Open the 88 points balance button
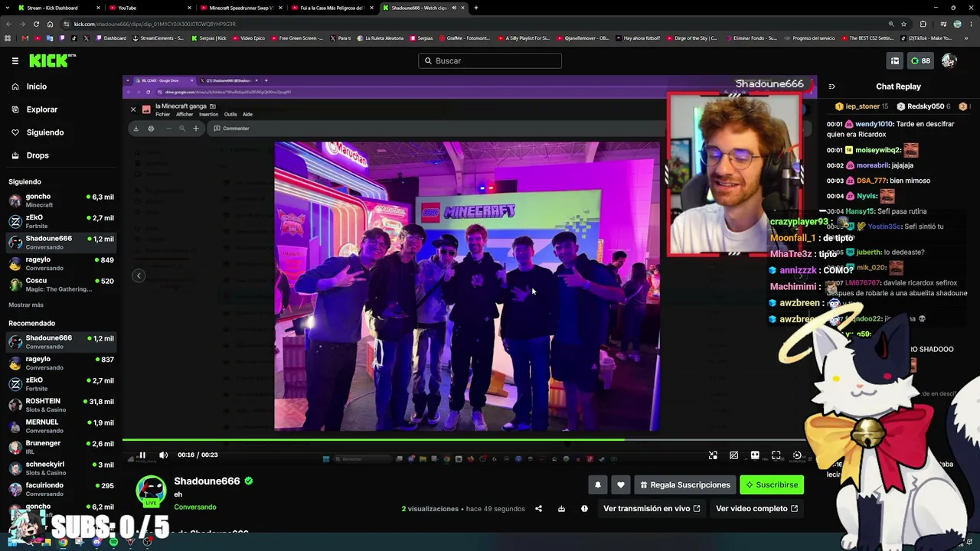980x551 pixels. point(920,60)
